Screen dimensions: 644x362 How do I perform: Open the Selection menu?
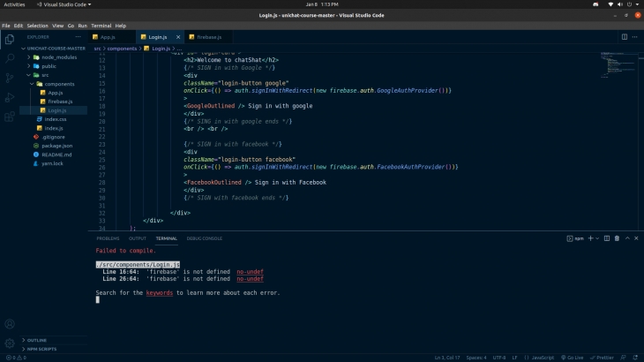[37, 26]
